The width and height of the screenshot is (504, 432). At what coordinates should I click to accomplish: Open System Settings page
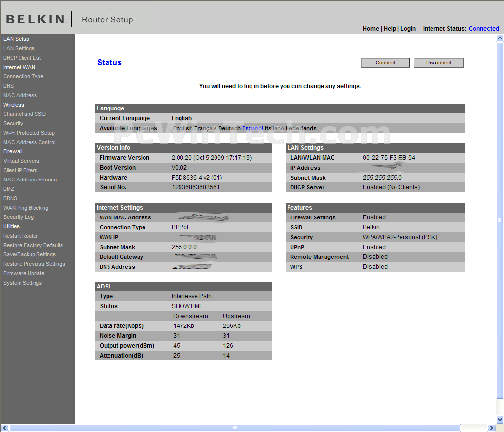click(x=23, y=283)
